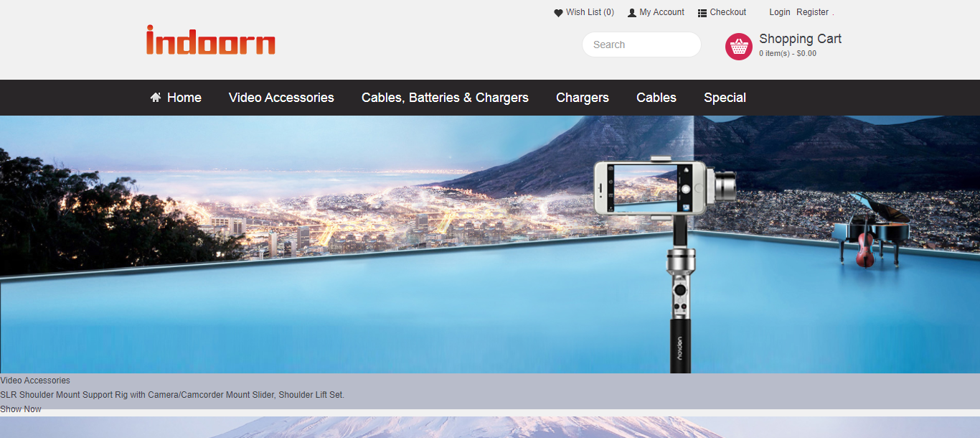Click the Wish List heart icon
This screenshot has height=438, width=980.
(x=558, y=13)
